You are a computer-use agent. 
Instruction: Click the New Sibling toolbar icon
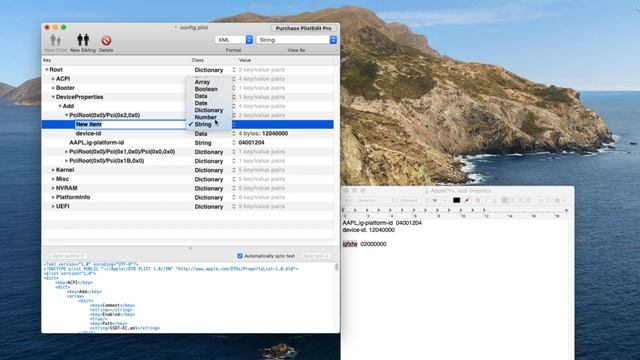click(x=83, y=40)
